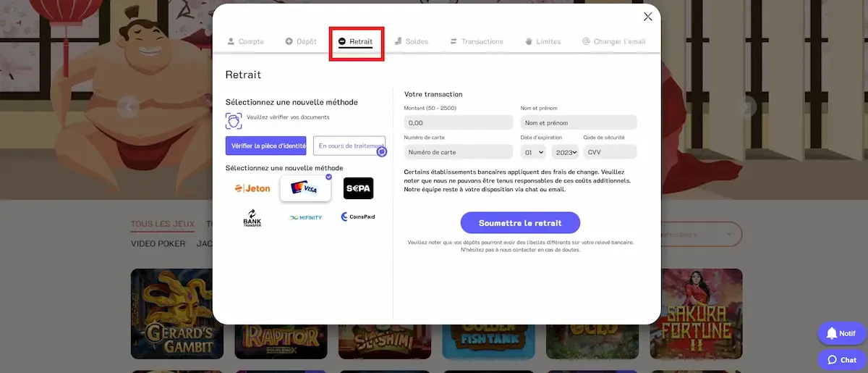Select SEPA payment method
The height and width of the screenshot is (373, 868).
(x=358, y=188)
